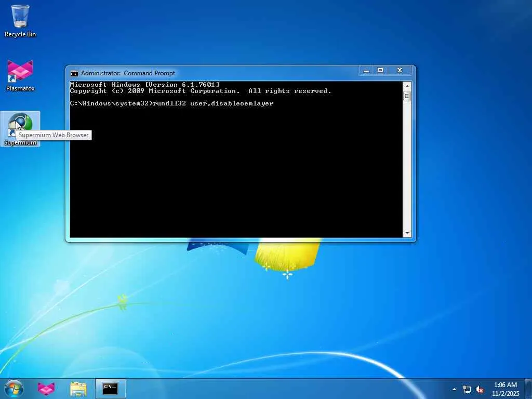Show hidden system tray icons
Screen dimensions: 532x399
[454, 389]
